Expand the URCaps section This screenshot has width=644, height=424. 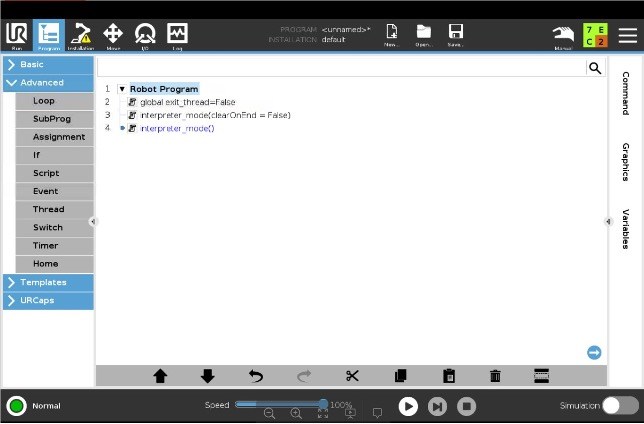(48, 300)
